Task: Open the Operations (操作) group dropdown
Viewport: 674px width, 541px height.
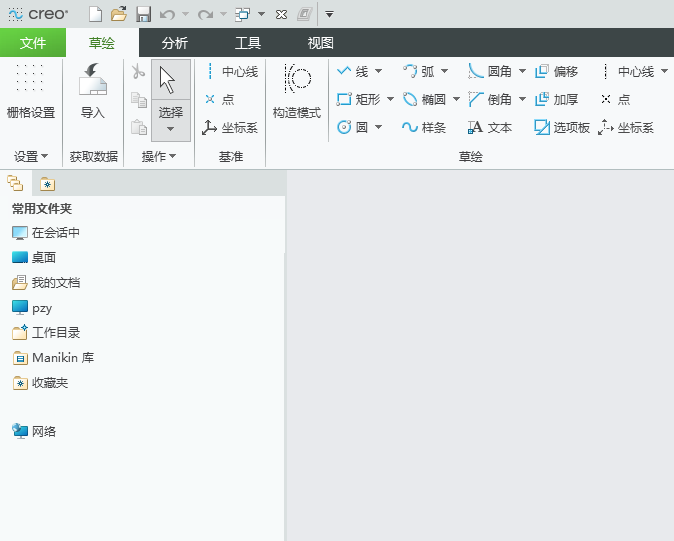Action: click(x=159, y=156)
